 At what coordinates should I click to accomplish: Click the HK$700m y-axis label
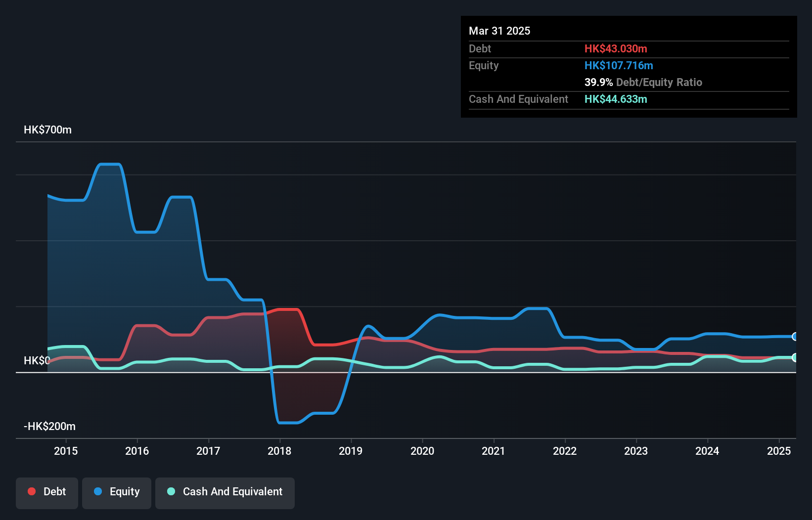pos(48,130)
